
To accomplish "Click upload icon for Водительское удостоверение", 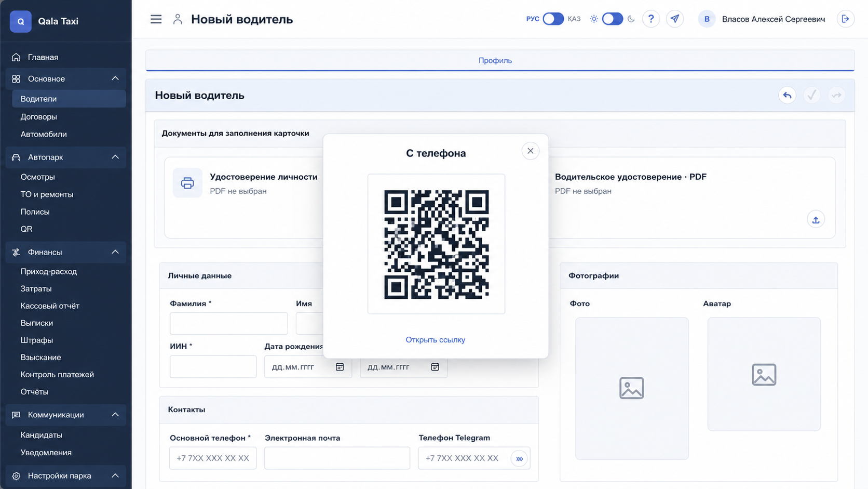I will [x=816, y=220].
